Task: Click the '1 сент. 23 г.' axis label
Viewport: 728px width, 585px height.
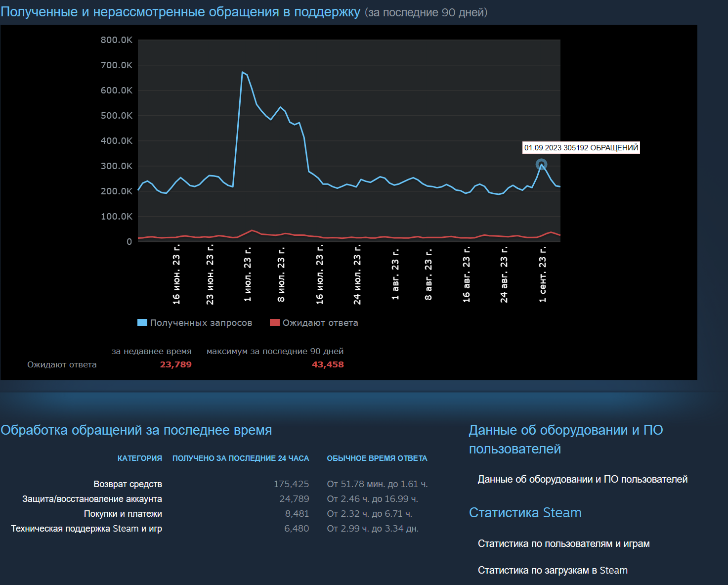Action: tap(542, 274)
